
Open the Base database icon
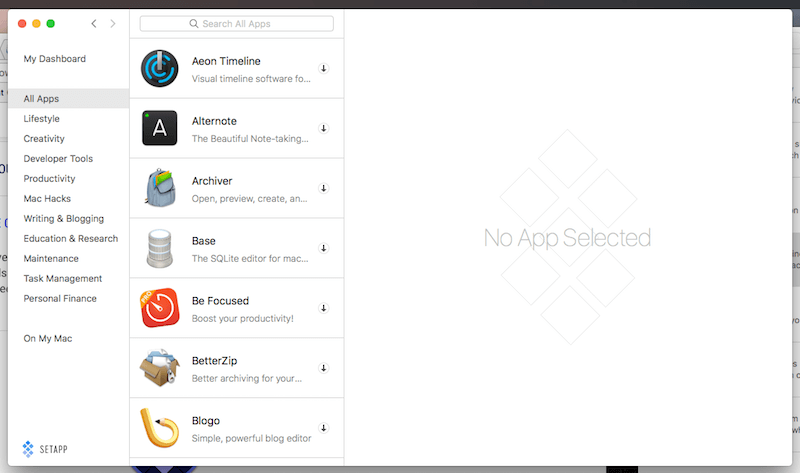(160, 248)
